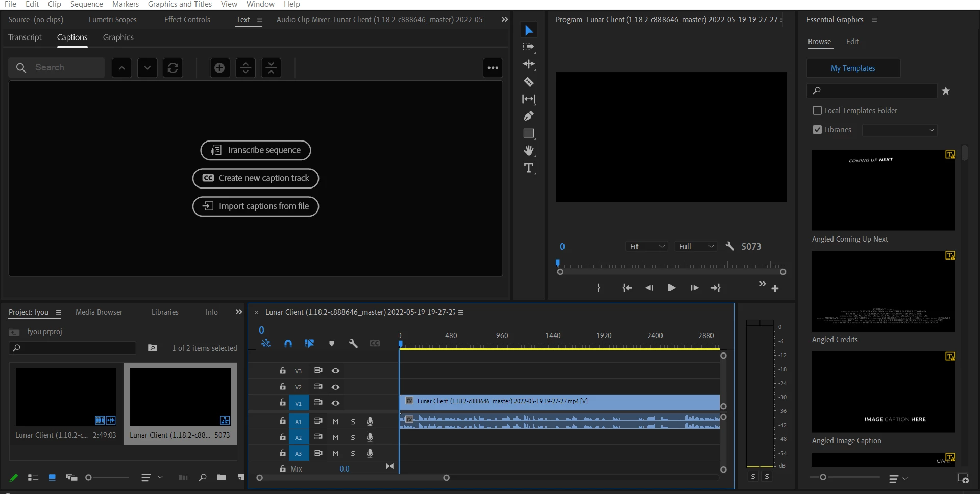The width and height of the screenshot is (980, 494).
Task: Click the add marker icon in timeline
Action: tap(332, 344)
